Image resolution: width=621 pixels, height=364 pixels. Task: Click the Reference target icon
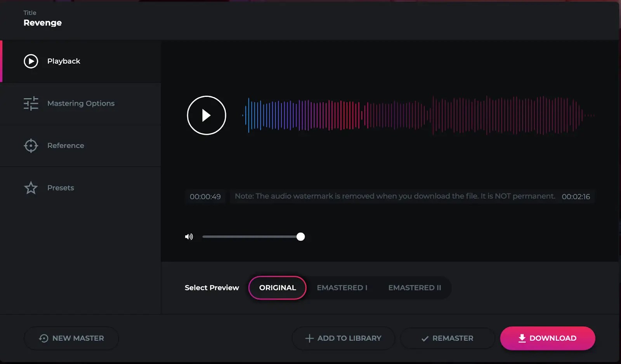tap(31, 145)
